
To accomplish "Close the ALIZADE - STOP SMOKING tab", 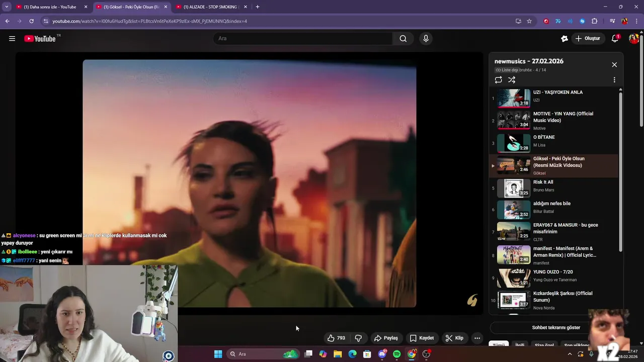I will (245, 7).
